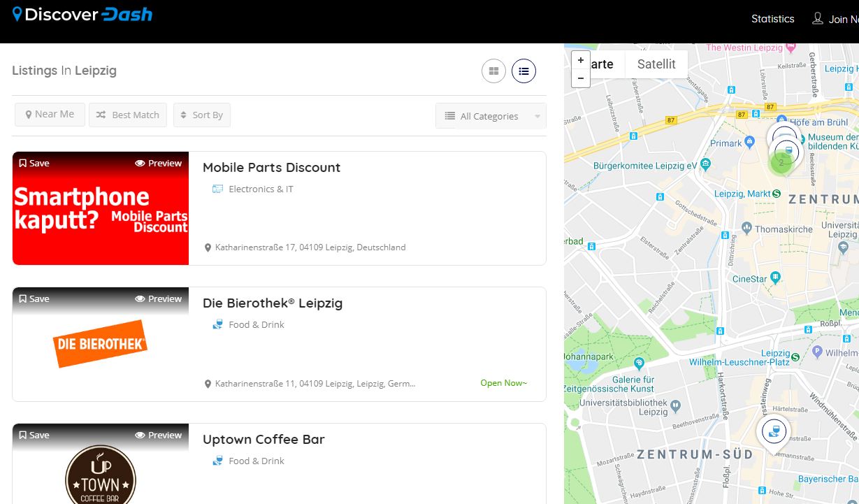
Task: Preview the Mobile Parts Discount listing
Action: (x=159, y=163)
